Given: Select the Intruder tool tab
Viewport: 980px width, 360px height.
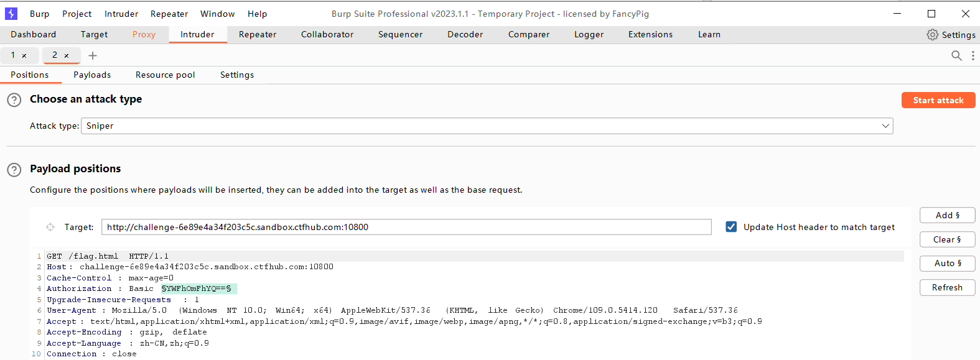Looking at the screenshot, I should click(197, 35).
